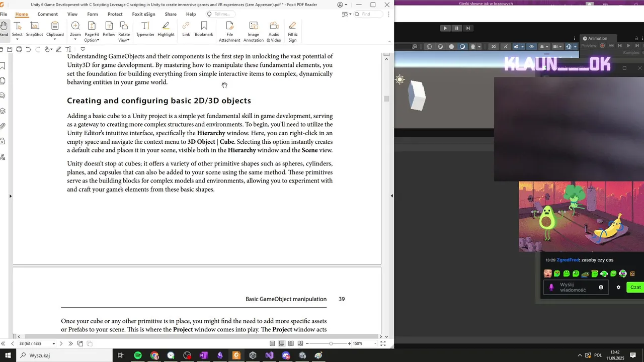Viewport: 644px width, 362px height.
Task: Open the Form ribbon tab
Action: [x=93, y=14]
